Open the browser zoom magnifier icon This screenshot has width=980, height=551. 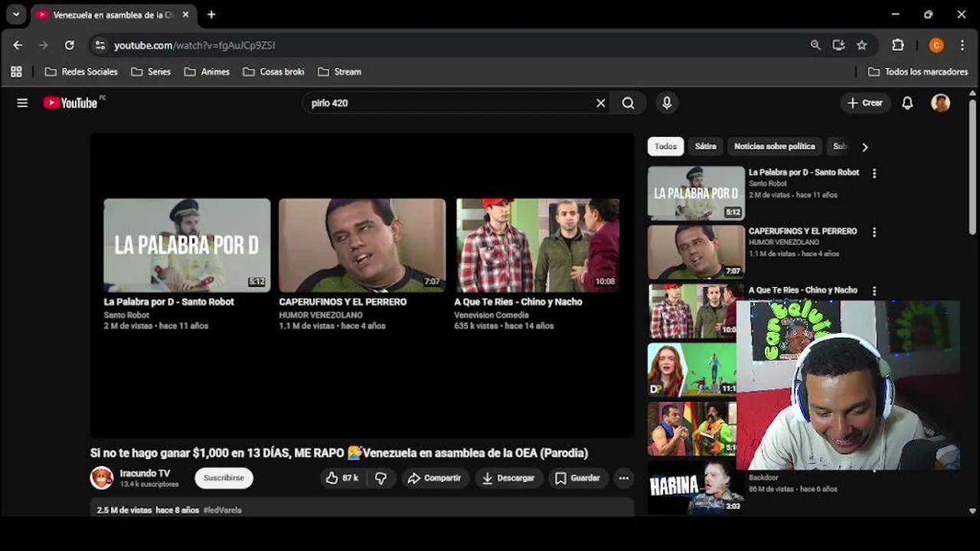click(815, 45)
